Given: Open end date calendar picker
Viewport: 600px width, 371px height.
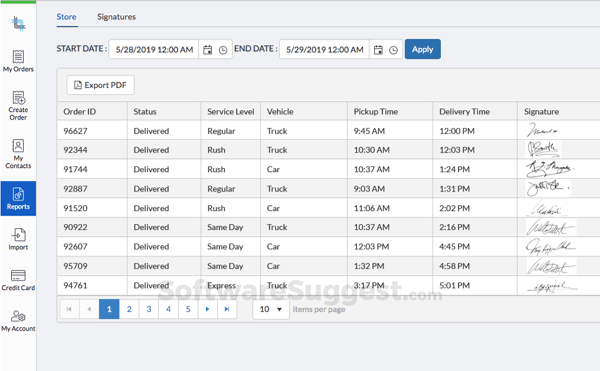Looking at the screenshot, I should click(378, 50).
